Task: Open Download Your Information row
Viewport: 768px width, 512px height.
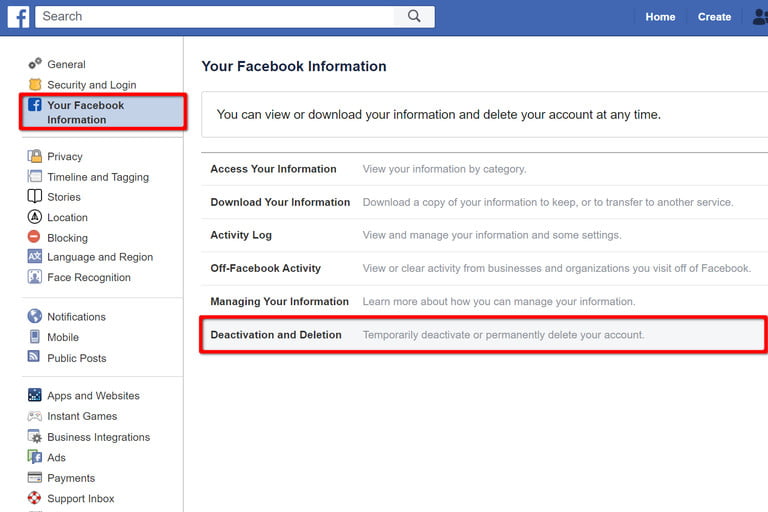Action: point(280,202)
